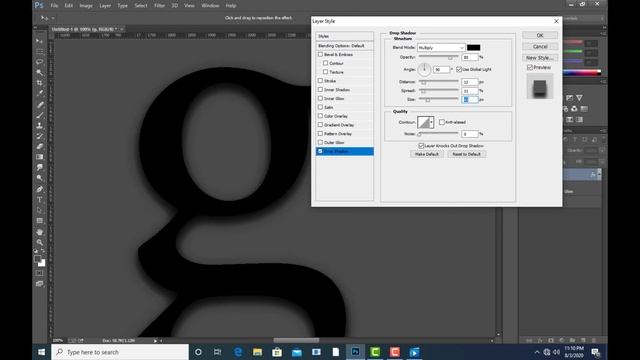Click the Distance slider track
640x360 pixels.
(x=439, y=82)
